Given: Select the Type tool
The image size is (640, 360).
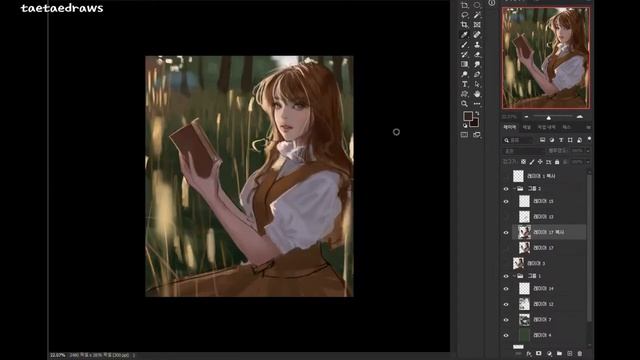Looking at the screenshot, I should (x=464, y=84).
